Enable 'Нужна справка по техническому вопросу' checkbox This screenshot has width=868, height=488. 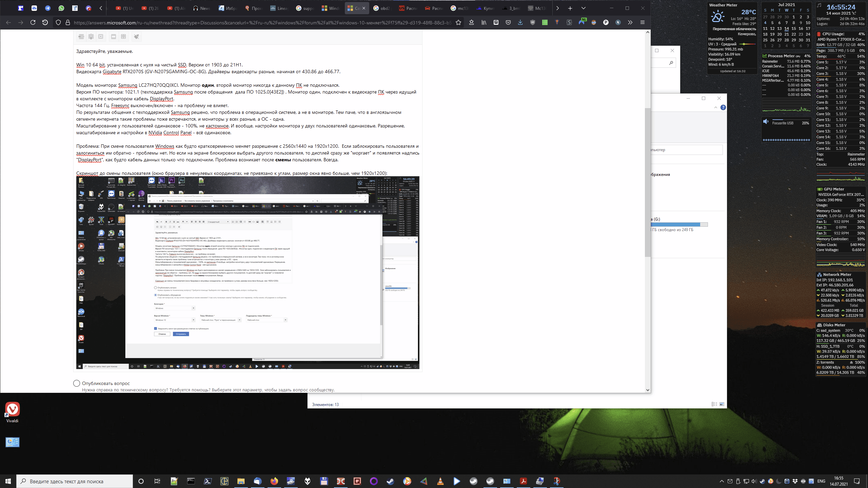coord(76,383)
